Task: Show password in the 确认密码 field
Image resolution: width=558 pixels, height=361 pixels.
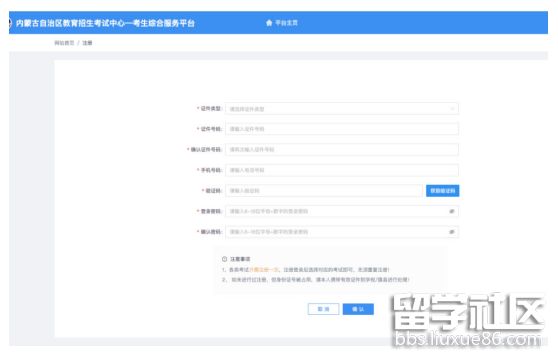Action: click(452, 232)
